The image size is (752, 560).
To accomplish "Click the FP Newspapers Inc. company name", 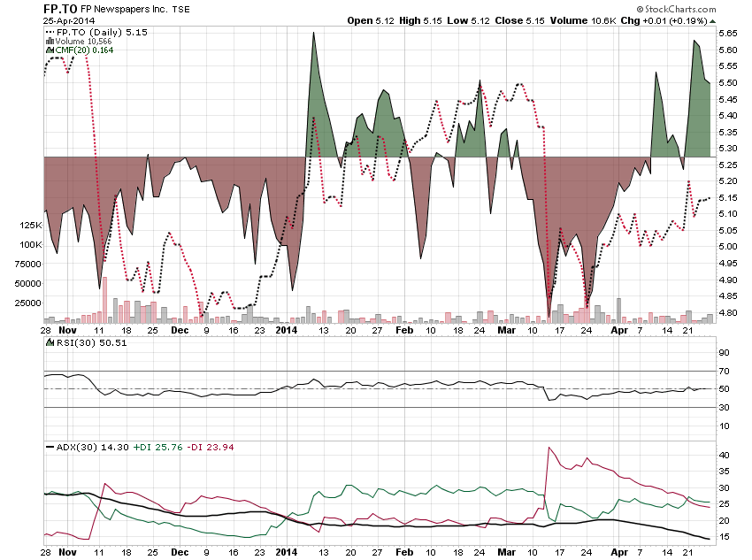I will [124, 9].
